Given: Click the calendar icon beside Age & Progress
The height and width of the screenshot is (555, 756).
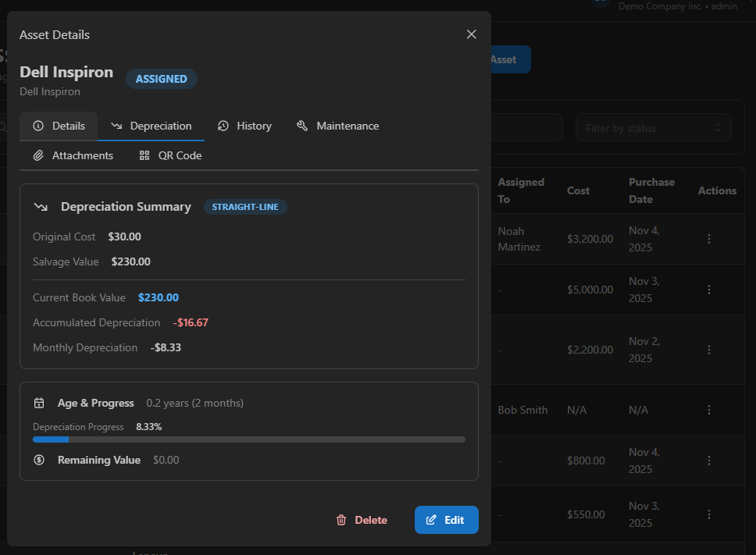Looking at the screenshot, I should tap(39, 404).
